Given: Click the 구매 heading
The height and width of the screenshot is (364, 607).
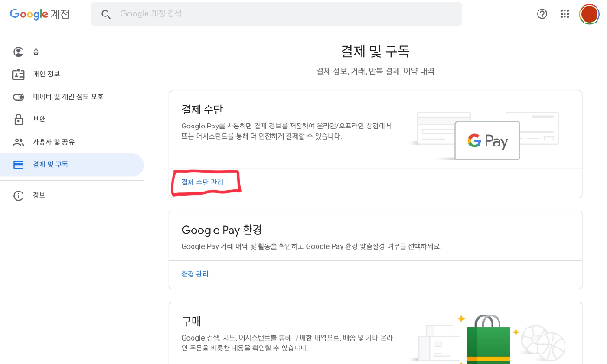Looking at the screenshot, I should (192, 321).
